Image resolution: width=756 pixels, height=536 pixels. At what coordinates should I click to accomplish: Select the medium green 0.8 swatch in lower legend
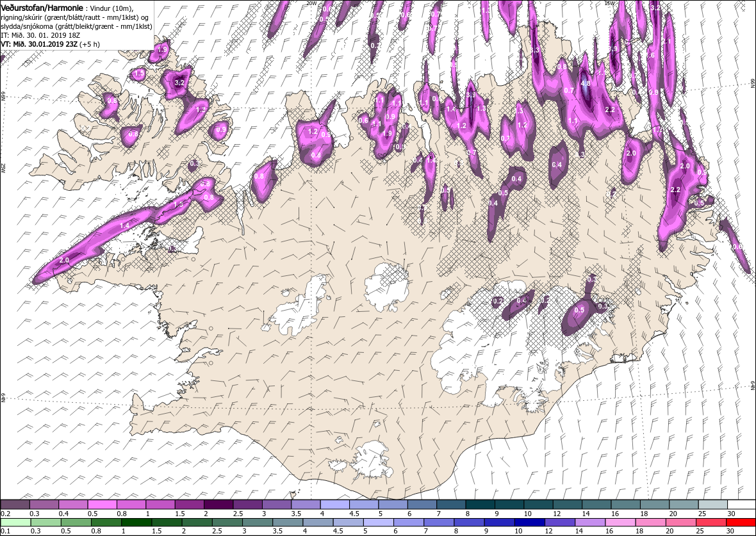tap(106, 523)
